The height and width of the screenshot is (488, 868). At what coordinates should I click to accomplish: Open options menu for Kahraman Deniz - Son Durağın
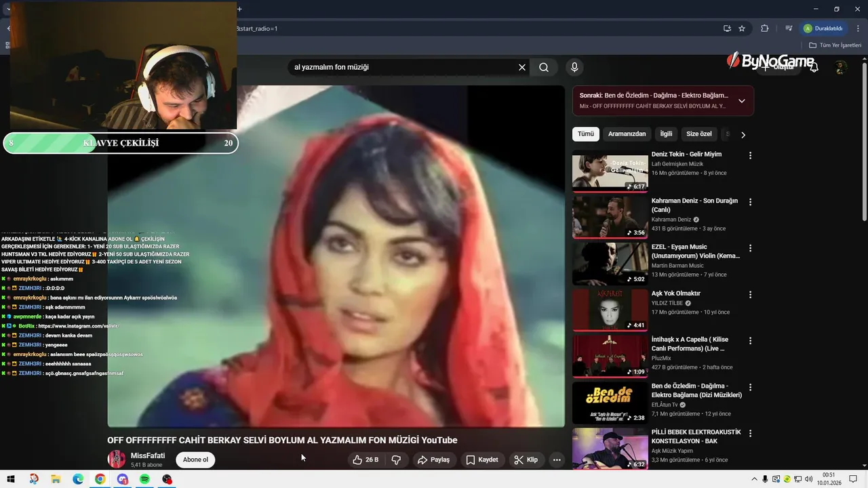click(750, 202)
